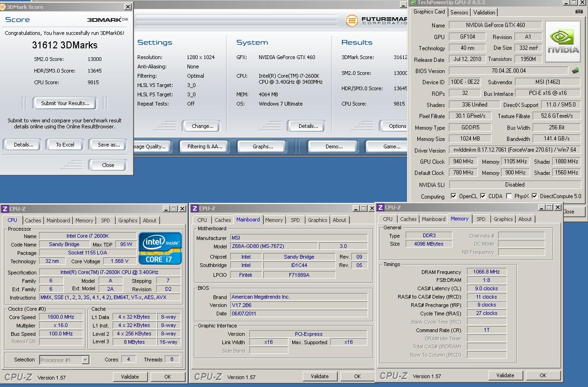Image resolution: width=588 pixels, height=387 pixels.
Task: Click the Southbridge ID1C44 value
Action: pyautogui.click(x=299, y=265)
